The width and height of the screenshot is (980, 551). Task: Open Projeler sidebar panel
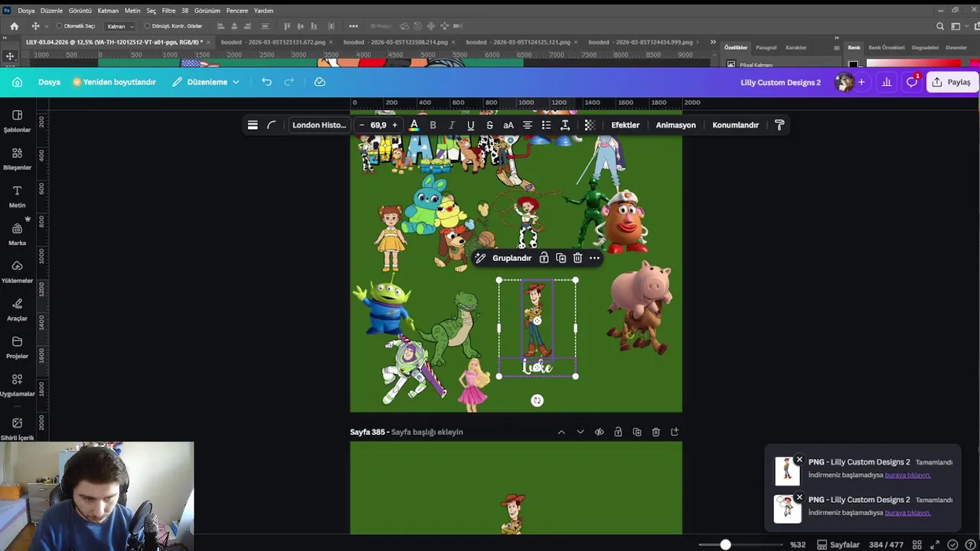[17, 347]
